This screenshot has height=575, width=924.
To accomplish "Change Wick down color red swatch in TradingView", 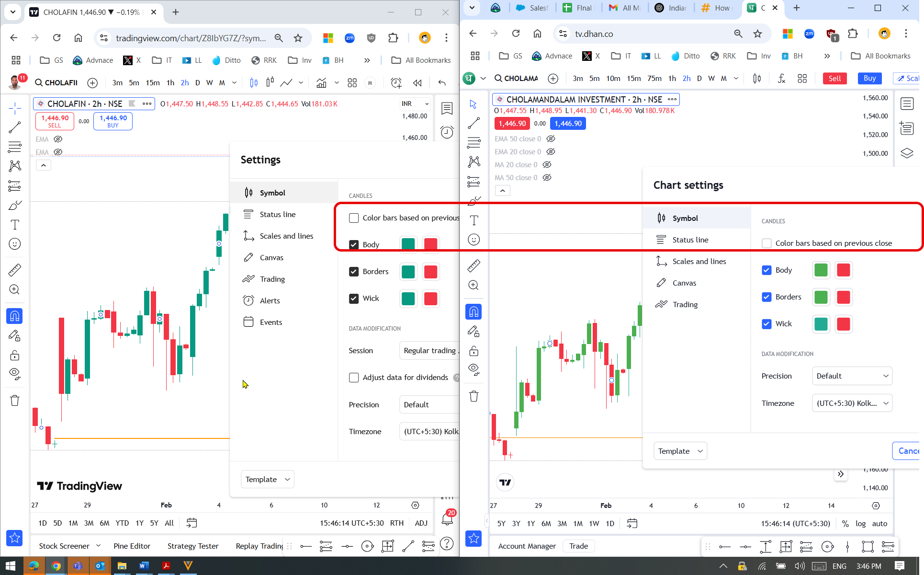I will (431, 299).
